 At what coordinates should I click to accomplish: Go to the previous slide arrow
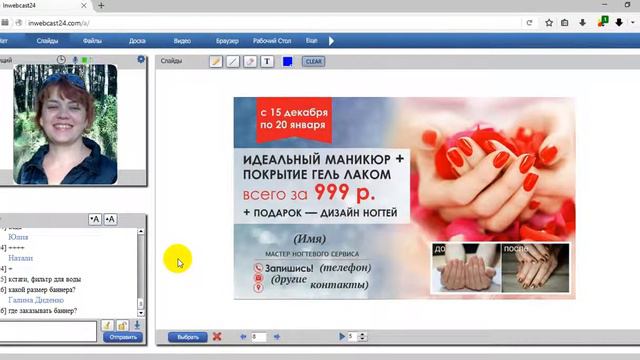point(243,337)
